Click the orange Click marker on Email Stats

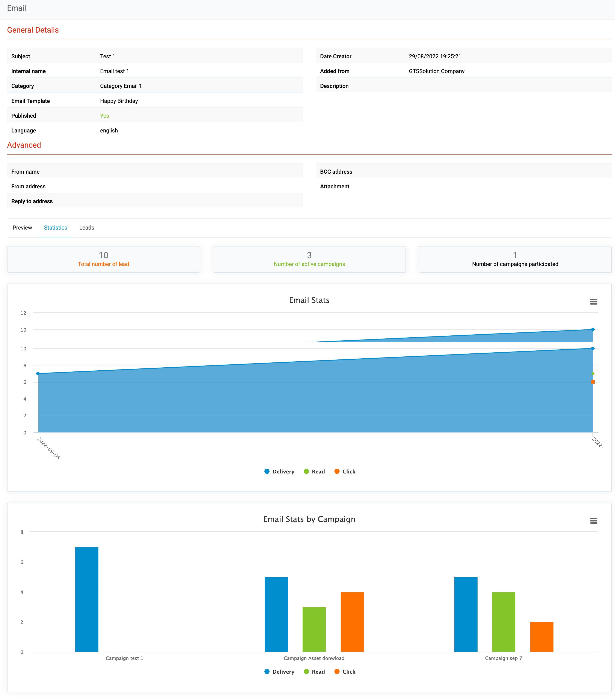(593, 382)
